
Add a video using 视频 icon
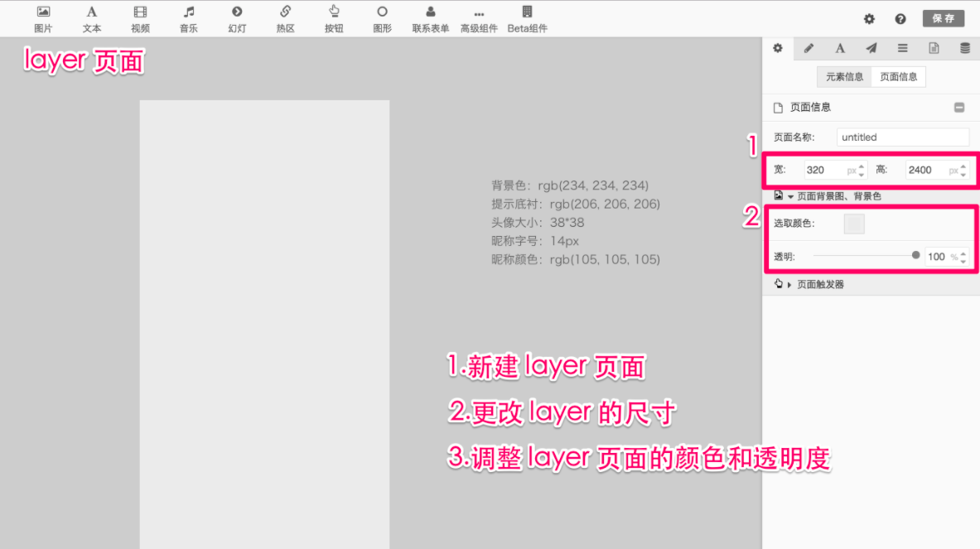[x=140, y=18]
